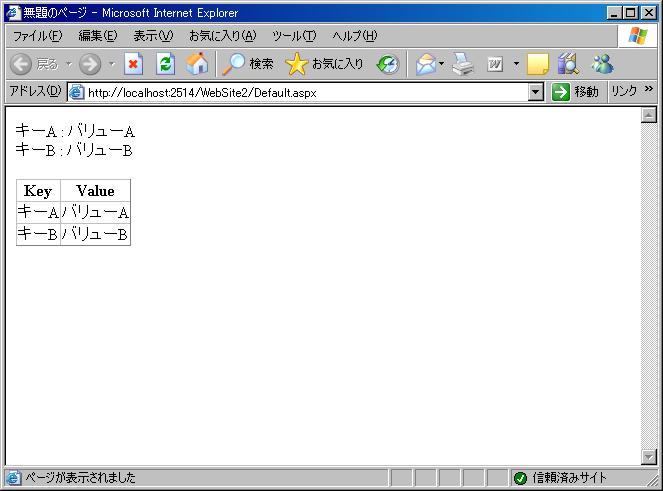This screenshot has height=491, width=663.
Task: Click 信頼済みサイト status zone text
Action: click(x=569, y=478)
